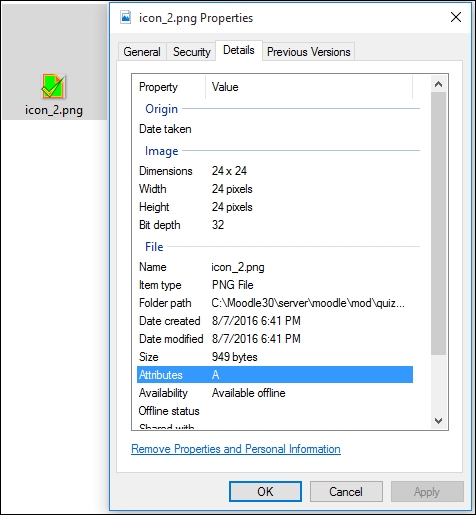Image resolution: width=476 pixels, height=515 pixels.
Task: Click the vertical scrollbar thumb
Action: click(438, 223)
